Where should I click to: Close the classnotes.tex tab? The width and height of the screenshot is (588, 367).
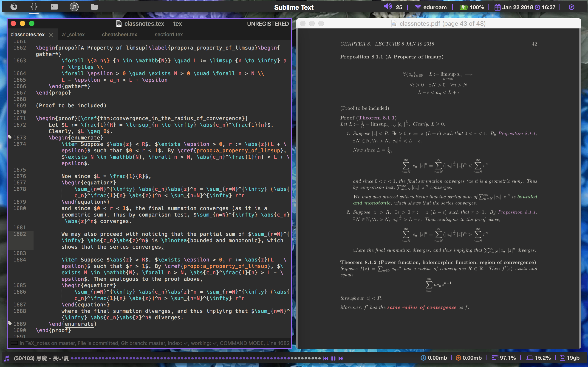coord(51,35)
